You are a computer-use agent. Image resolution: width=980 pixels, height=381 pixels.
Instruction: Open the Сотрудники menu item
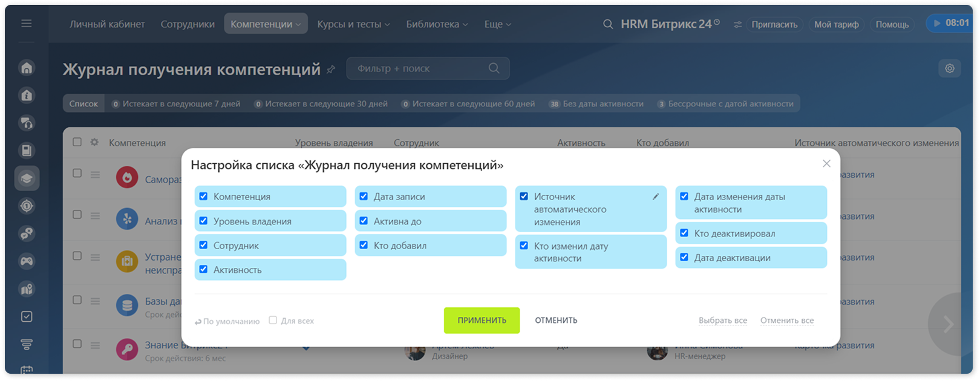pyautogui.click(x=188, y=24)
